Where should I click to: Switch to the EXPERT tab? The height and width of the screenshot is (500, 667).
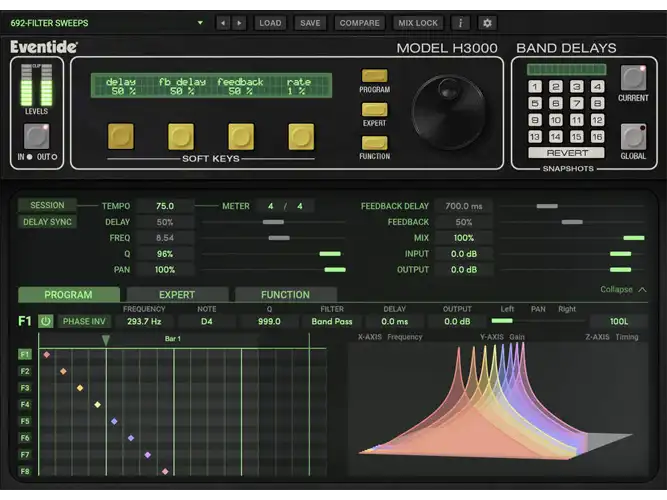pos(177,294)
